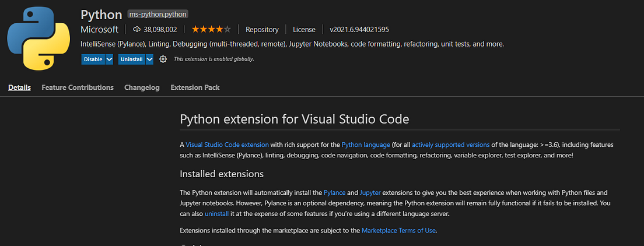This screenshot has height=246, width=644.
Task: Click 'This extension is enabled globally' text
Action: tap(214, 59)
